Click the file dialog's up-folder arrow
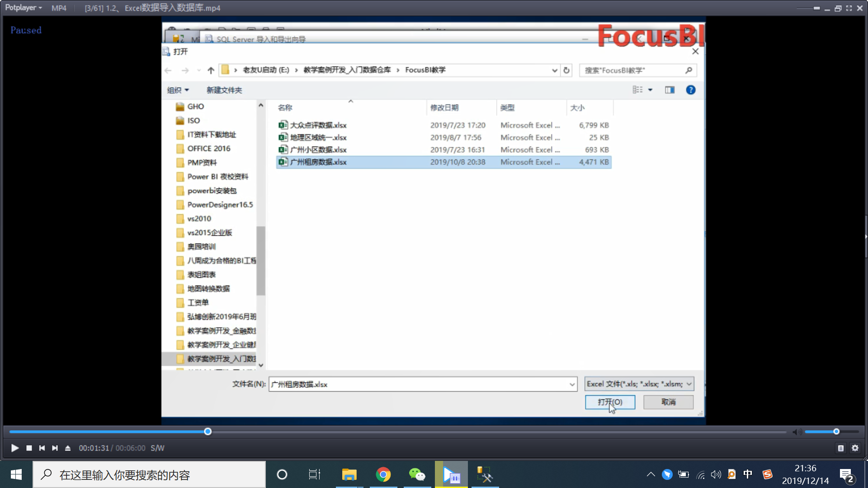Image resolution: width=868 pixels, height=488 pixels. (211, 70)
